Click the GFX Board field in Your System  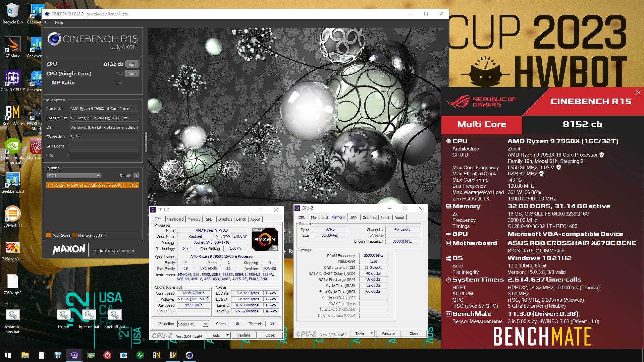[x=104, y=146]
